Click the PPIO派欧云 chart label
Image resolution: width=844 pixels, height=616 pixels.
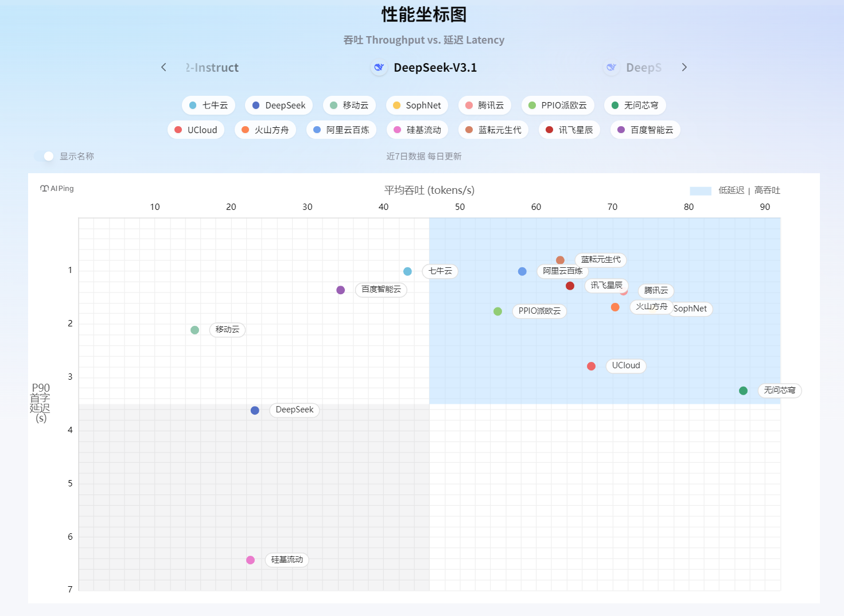[539, 311]
